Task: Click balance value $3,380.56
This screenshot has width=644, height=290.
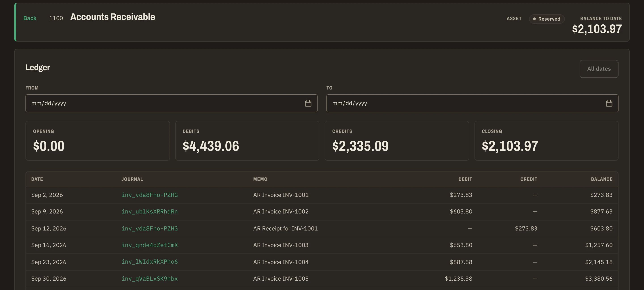Action: click(599, 279)
